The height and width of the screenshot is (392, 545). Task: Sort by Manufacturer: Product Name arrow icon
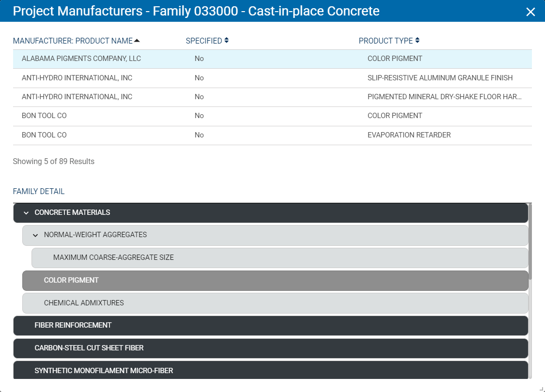137,41
